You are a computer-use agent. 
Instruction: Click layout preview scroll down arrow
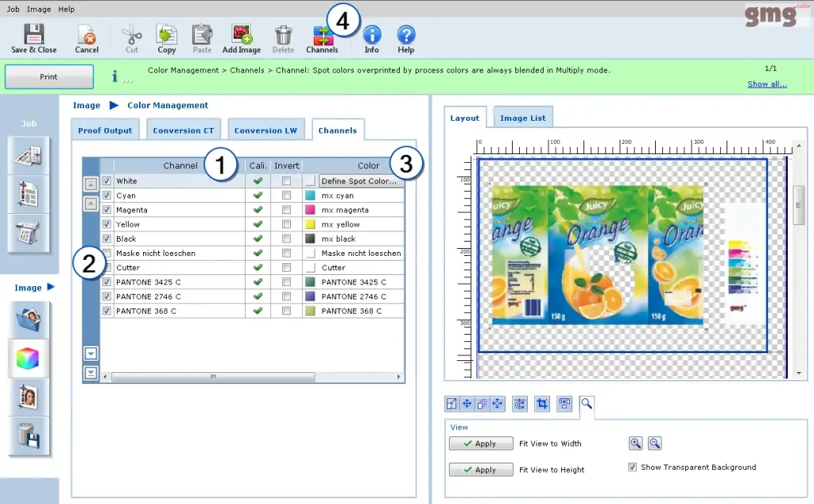(799, 373)
